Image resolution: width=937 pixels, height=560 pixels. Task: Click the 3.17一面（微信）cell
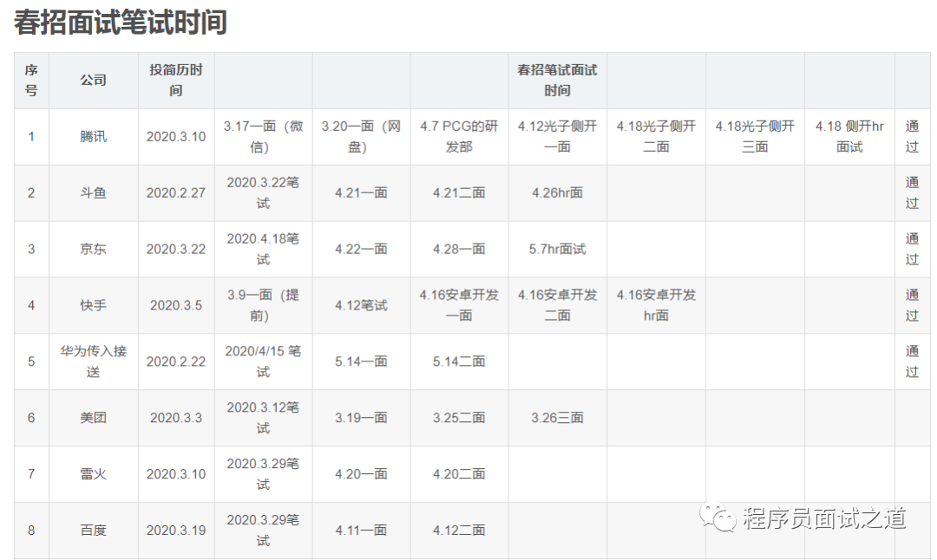tap(263, 137)
